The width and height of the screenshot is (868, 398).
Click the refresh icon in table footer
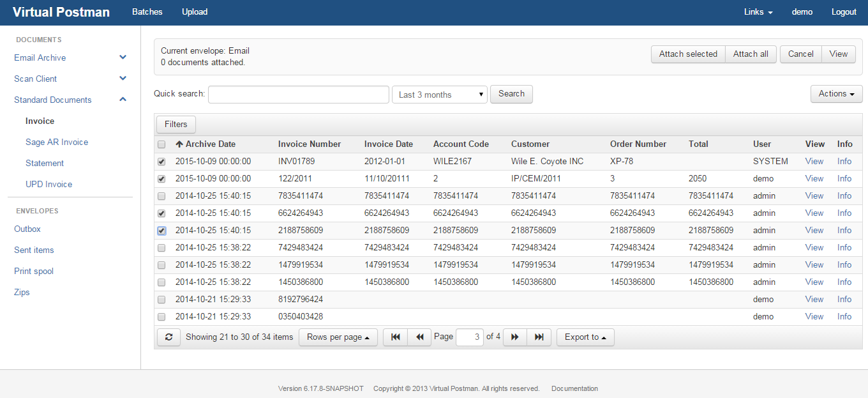point(168,337)
